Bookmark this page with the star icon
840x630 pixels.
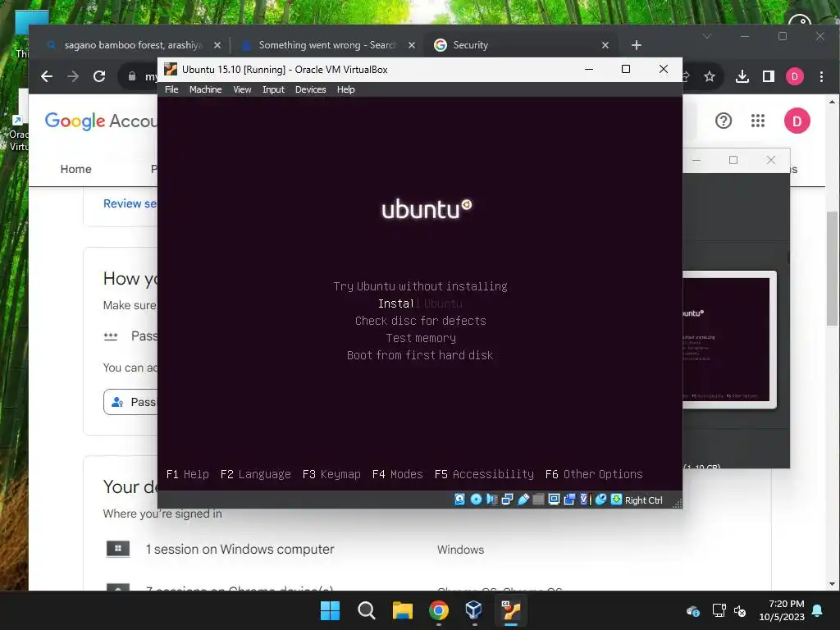(x=710, y=76)
